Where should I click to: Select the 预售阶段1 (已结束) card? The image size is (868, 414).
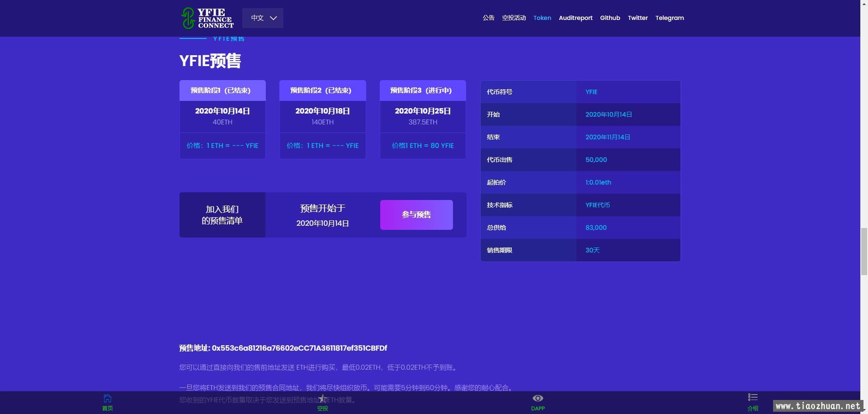pyautogui.click(x=222, y=119)
